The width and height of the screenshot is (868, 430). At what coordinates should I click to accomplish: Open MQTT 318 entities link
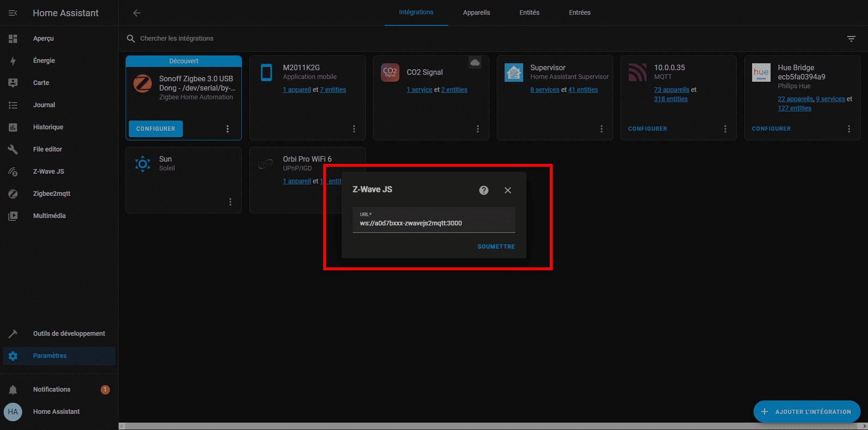pos(670,99)
